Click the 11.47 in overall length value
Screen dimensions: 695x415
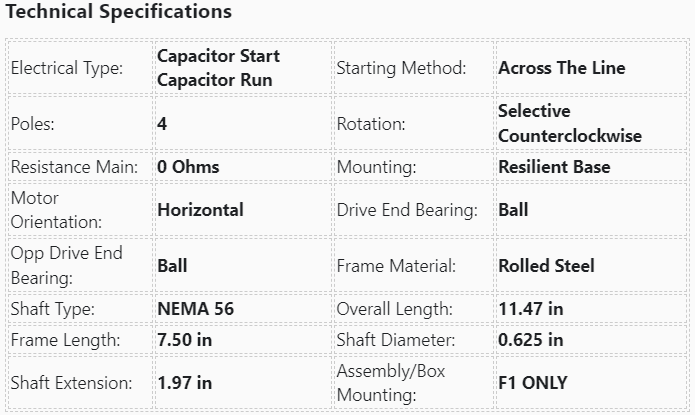[x=530, y=309]
